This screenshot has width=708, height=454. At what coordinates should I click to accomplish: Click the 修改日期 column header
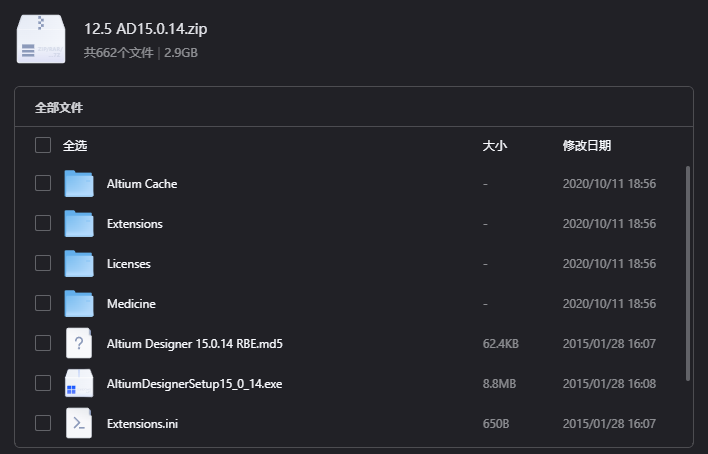(x=587, y=146)
